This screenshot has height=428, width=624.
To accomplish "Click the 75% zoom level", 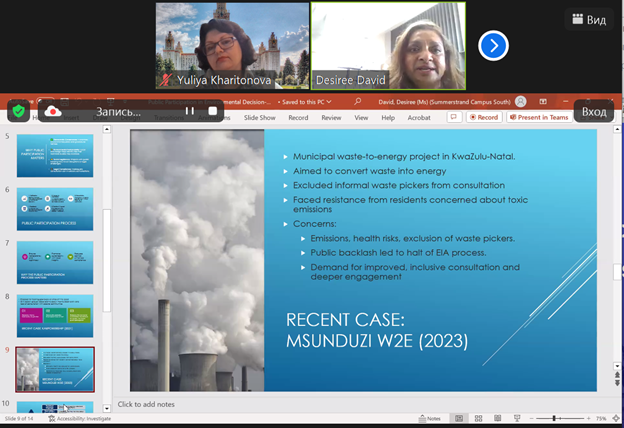I will point(601,418).
